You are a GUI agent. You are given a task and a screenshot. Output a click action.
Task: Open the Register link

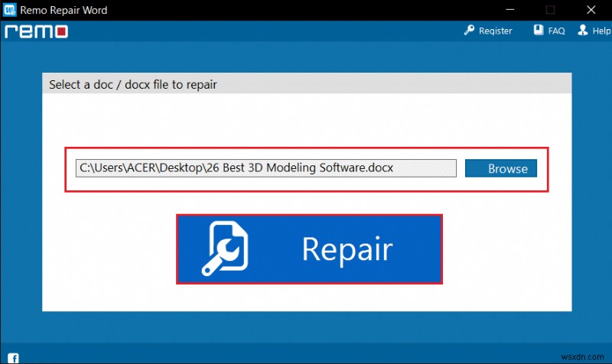pos(495,31)
